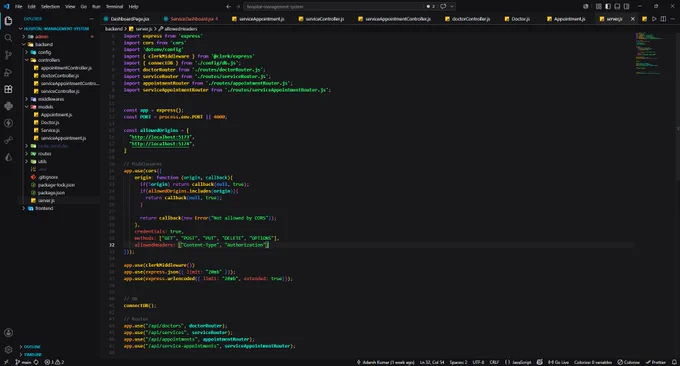Click Go Live in status bar
Screen dimensions: 680x366
[x=558, y=362]
